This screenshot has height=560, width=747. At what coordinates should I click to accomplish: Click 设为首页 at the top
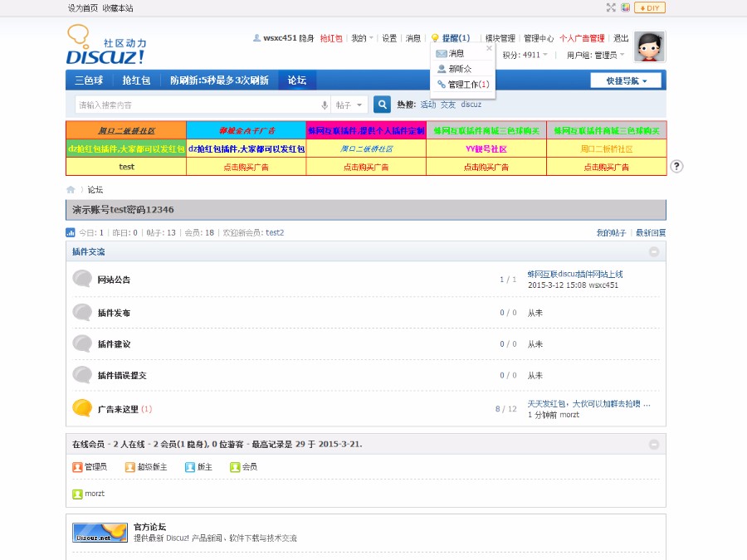pyautogui.click(x=83, y=8)
